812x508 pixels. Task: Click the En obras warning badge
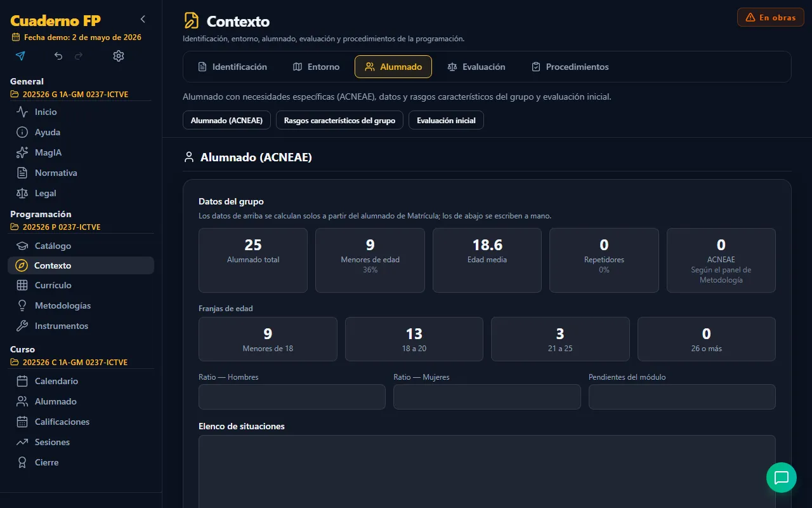pos(771,17)
